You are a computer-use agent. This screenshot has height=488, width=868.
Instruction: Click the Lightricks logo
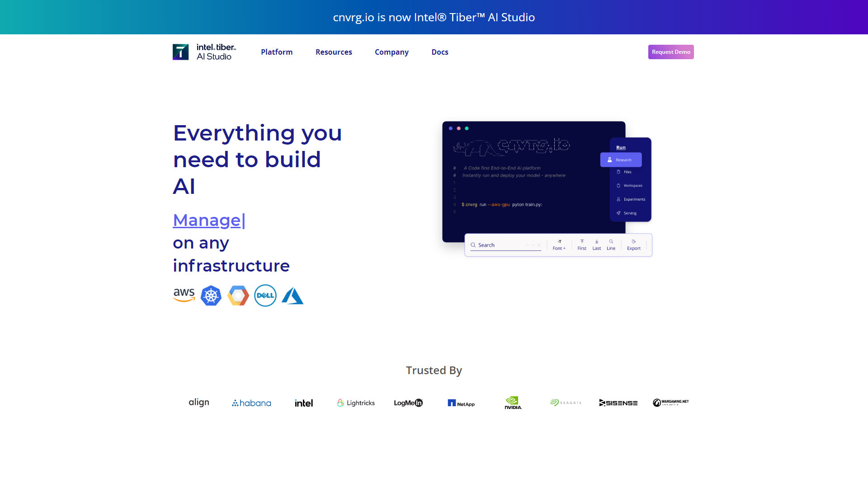tap(356, 403)
